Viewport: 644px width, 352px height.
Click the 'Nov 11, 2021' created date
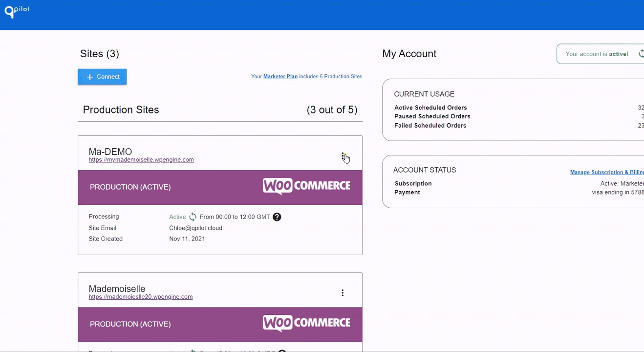point(187,239)
